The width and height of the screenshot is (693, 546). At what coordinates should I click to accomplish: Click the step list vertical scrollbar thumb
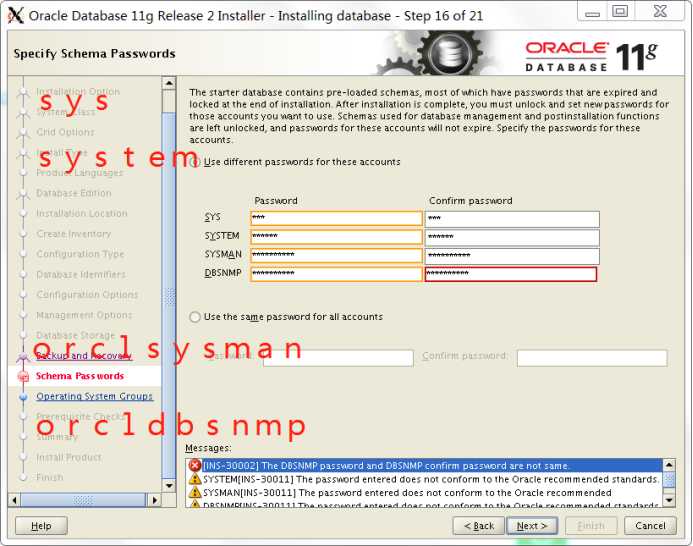[169, 295]
